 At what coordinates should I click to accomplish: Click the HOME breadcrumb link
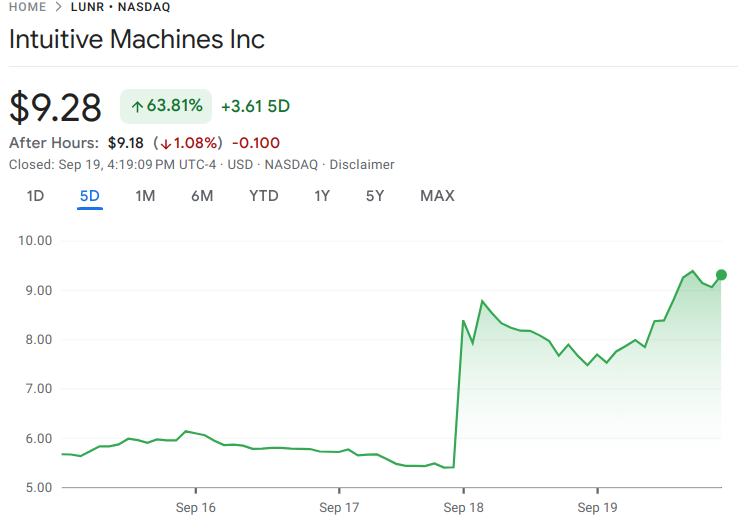click(x=27, y=7)
